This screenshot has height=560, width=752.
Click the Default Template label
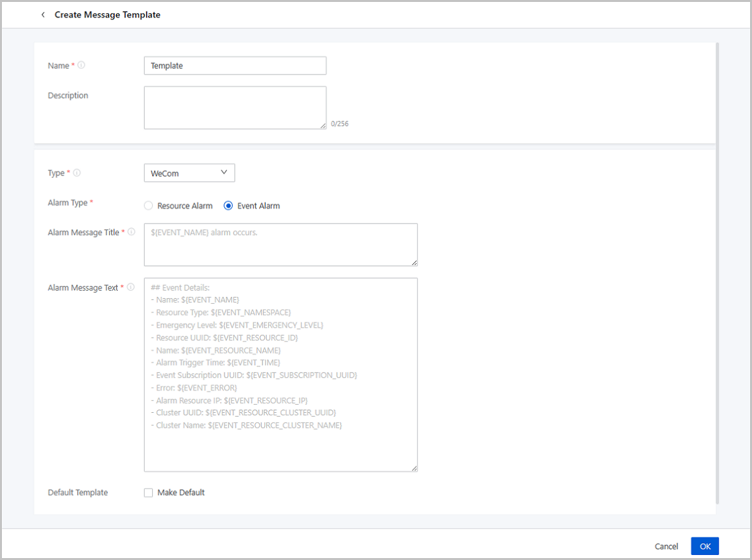pyautogui.click(x=78, y=492)
